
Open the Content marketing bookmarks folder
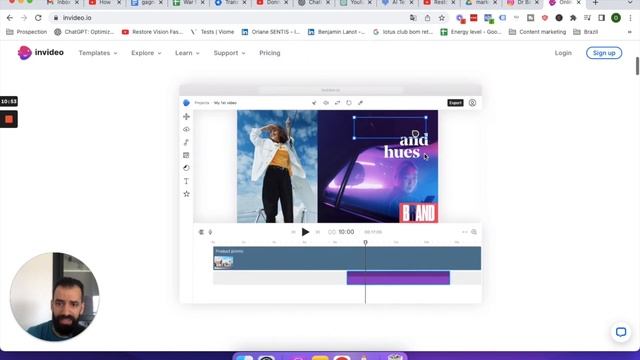click(x=538, y=32)
